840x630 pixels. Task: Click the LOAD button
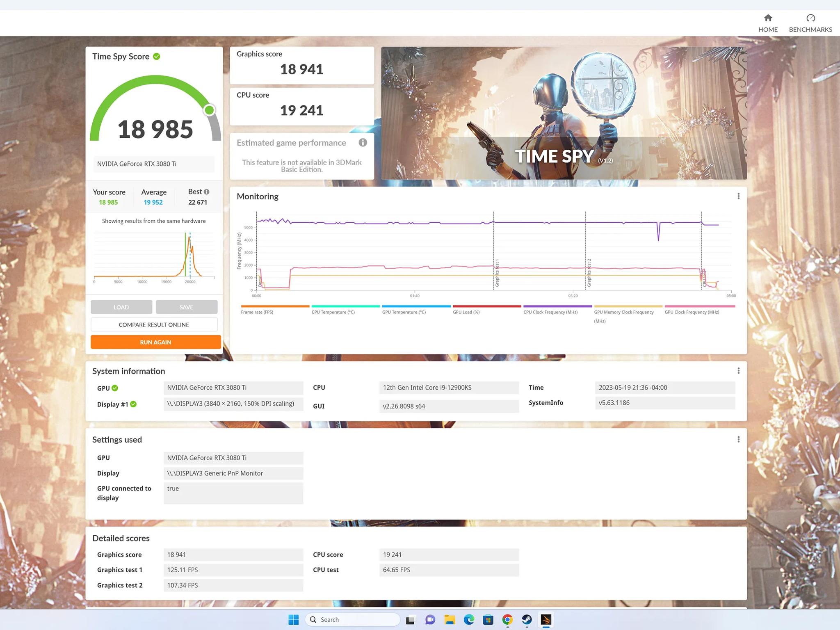(x=121, y=307)
